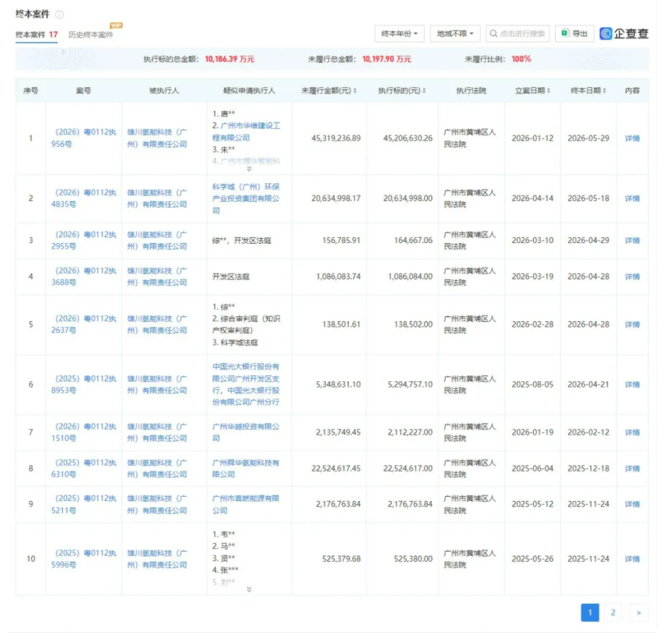Screen dimensions: 672x633
Task: Open case (2025)粤0112执5996号
Action: 83,559
